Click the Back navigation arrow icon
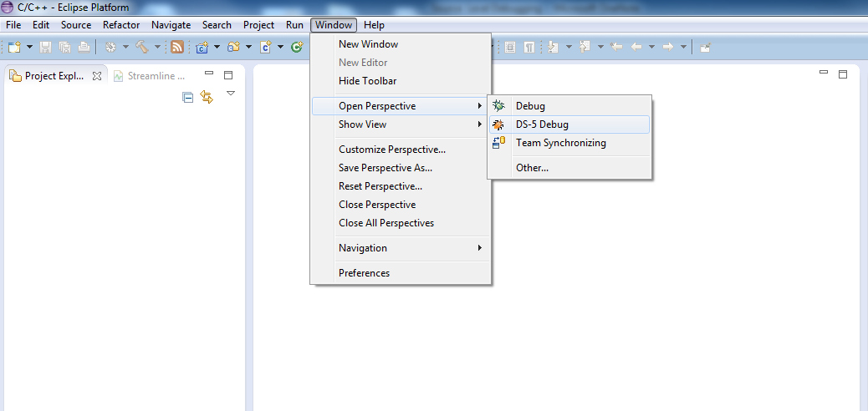 tap(636, 47)
